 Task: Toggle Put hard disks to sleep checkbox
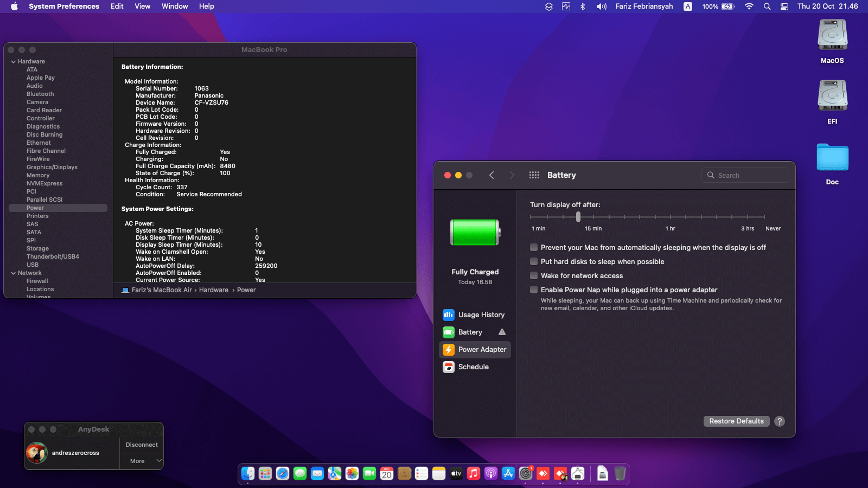click(x=534, y=261)
